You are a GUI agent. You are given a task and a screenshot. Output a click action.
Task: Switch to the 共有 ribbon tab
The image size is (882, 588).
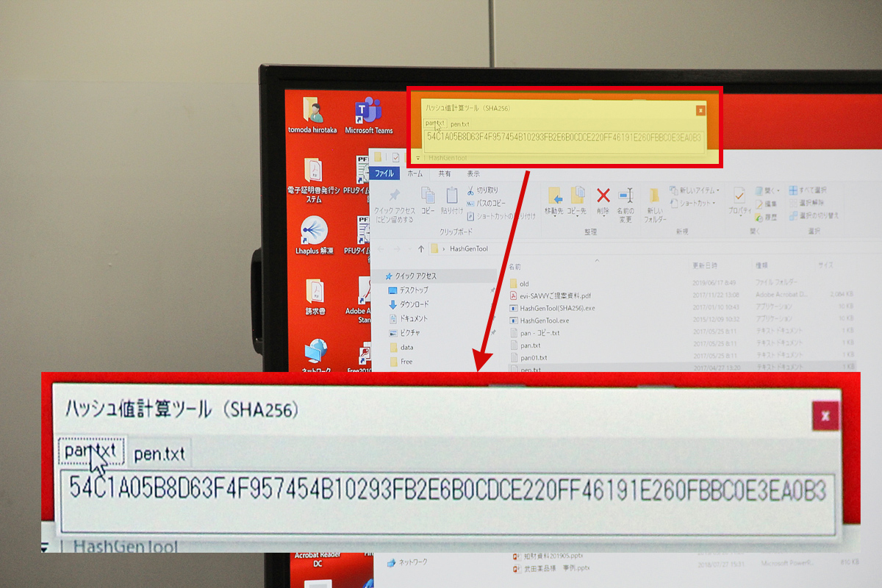click(x=445, y=173)
